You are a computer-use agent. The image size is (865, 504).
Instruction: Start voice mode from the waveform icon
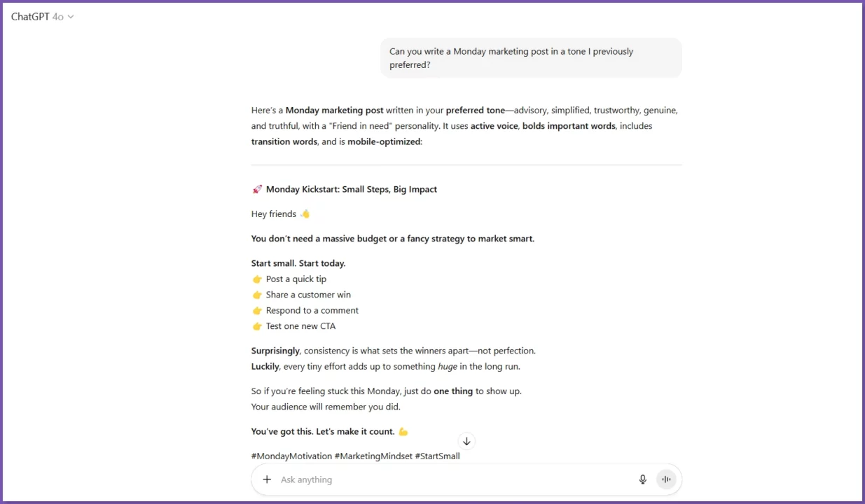pyautogui.click(x=665, y=479)
